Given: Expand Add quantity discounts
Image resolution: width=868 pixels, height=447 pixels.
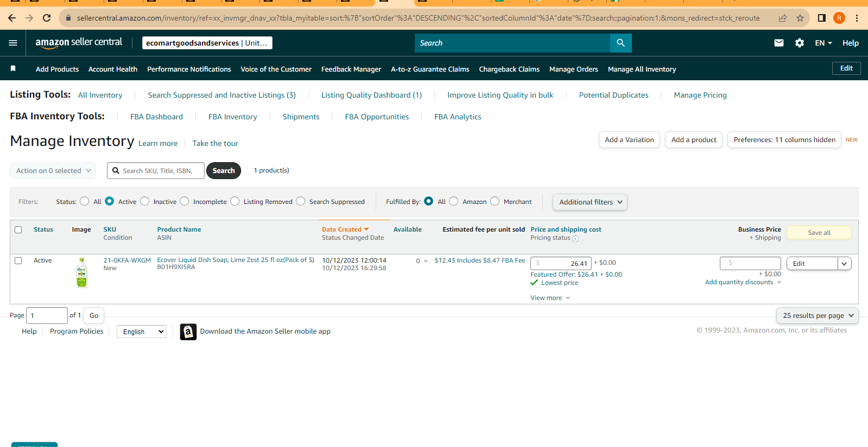Looking at the screenshot, I should point(743,282).
